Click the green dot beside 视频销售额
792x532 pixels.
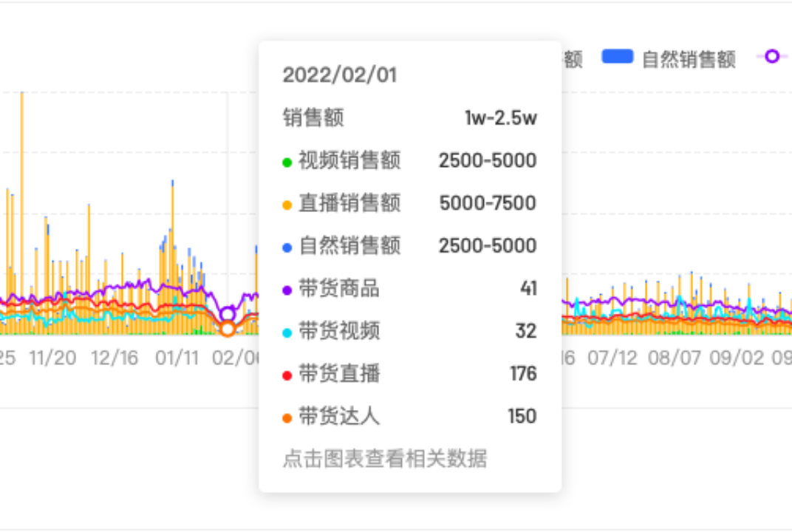tap(287, 162)
